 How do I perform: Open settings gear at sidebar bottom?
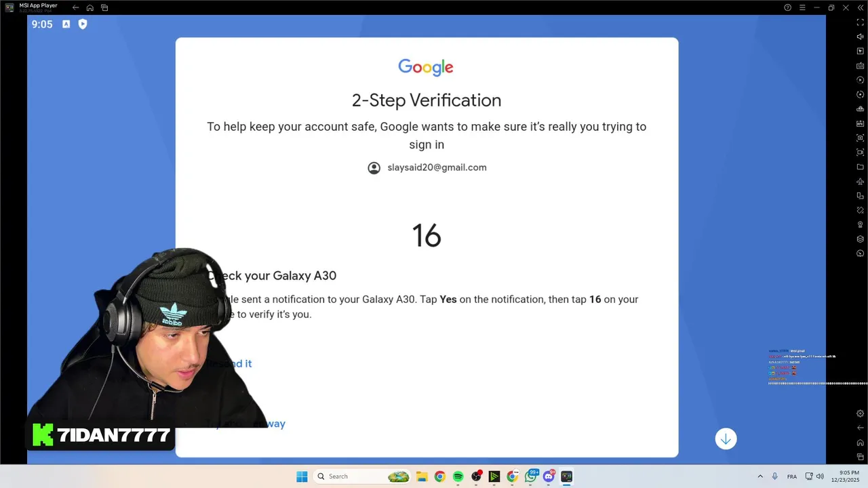coord(860,413)
